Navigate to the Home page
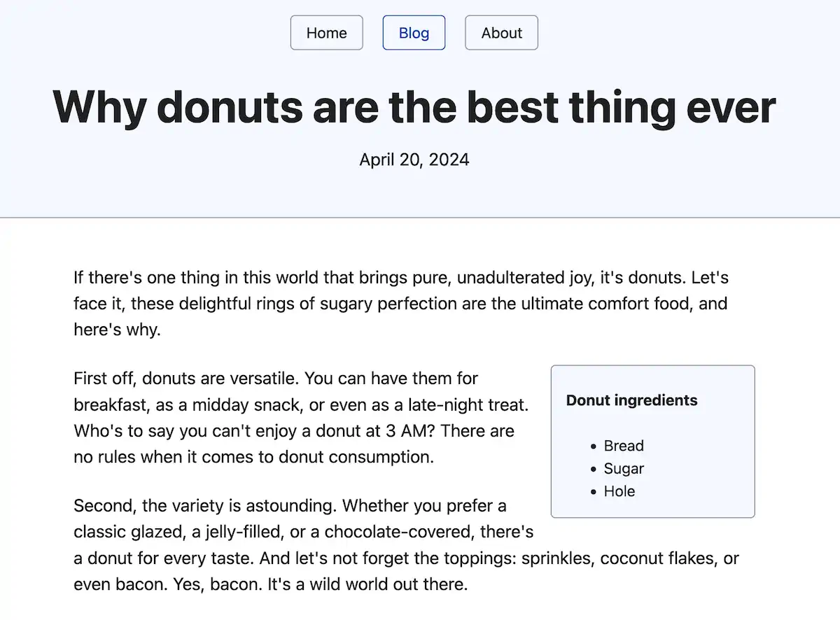The width and height of the screenshot is (840, 620). coord(326,32)
